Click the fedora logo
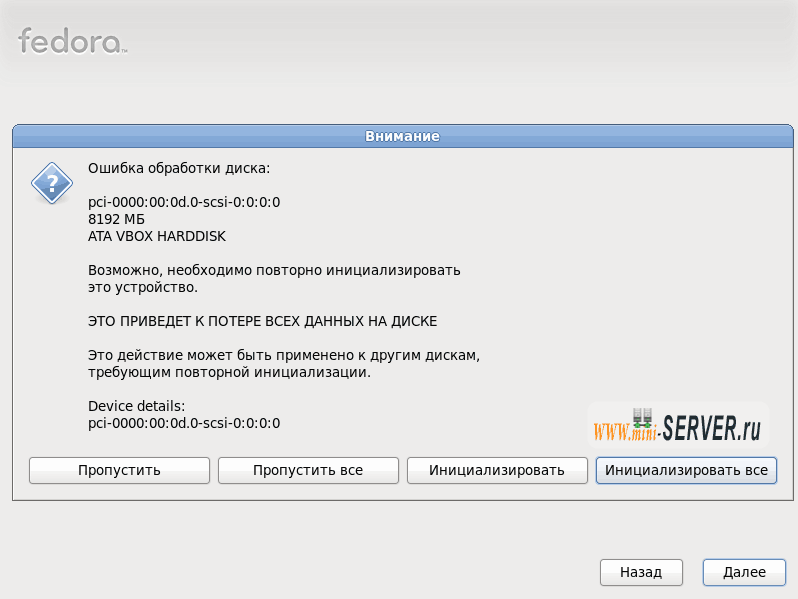This screenshot has width=798, height=599. click(x=72, y=41)
